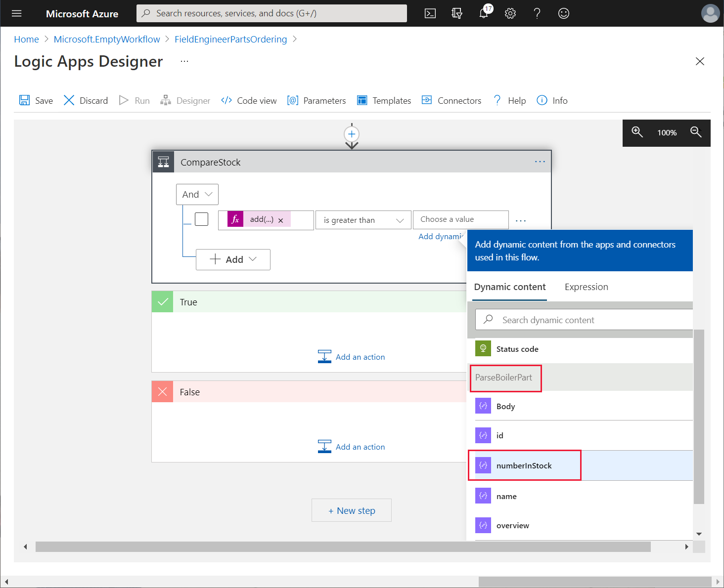
Task: Click the dynamic content scroll down arrow
Action: click(x=699, y=534)
